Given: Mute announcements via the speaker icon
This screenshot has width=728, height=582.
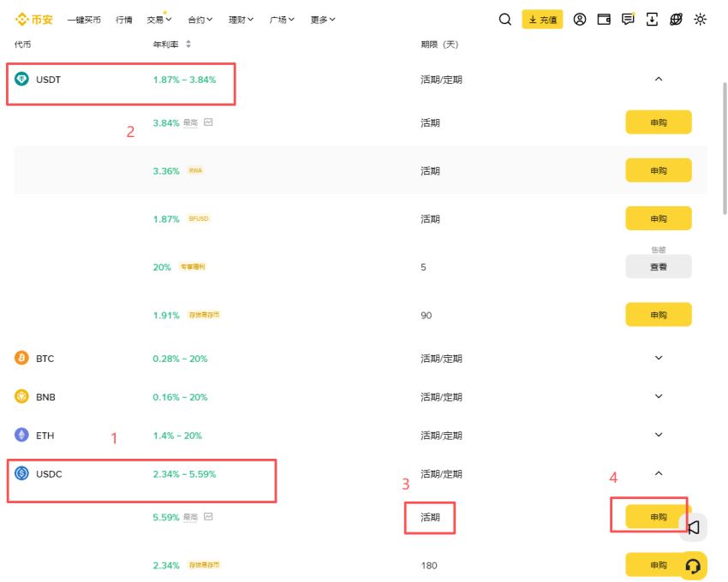Looking at the screenshot, I should click(692, 527).
